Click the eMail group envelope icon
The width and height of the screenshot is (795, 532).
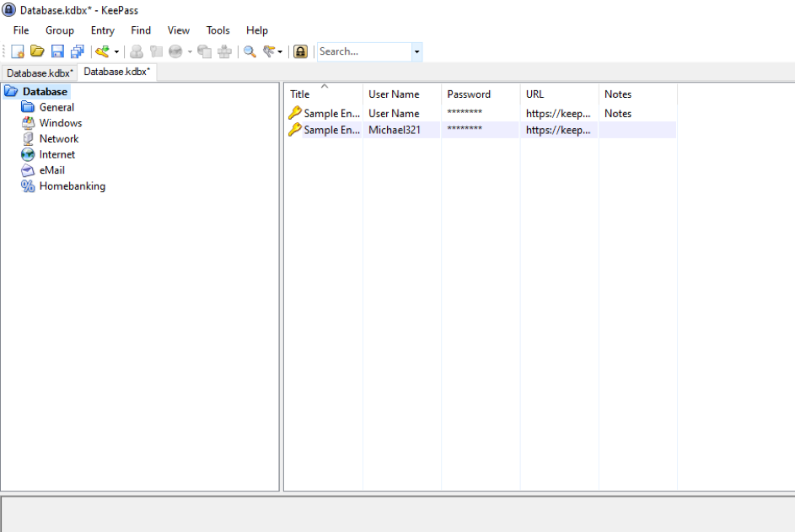(28, 170)
